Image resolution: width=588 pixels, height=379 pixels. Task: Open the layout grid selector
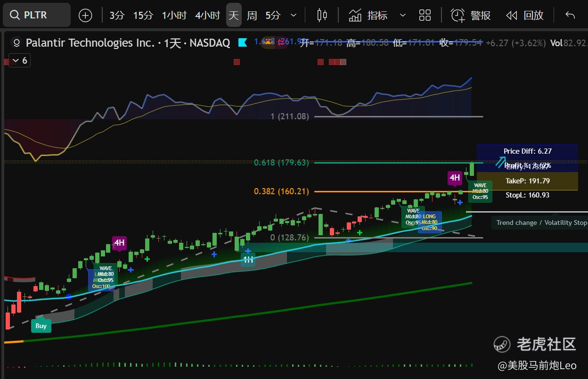[x=425, y=15]
